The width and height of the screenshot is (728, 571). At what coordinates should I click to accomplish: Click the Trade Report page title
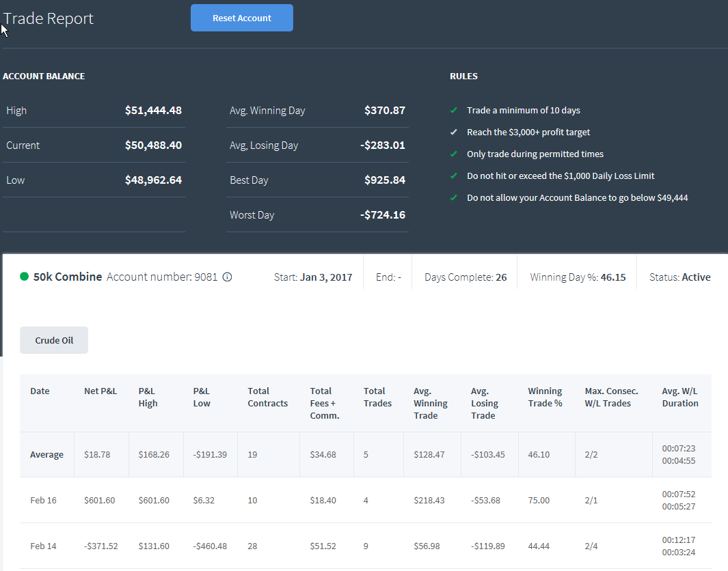pos(49,18)
